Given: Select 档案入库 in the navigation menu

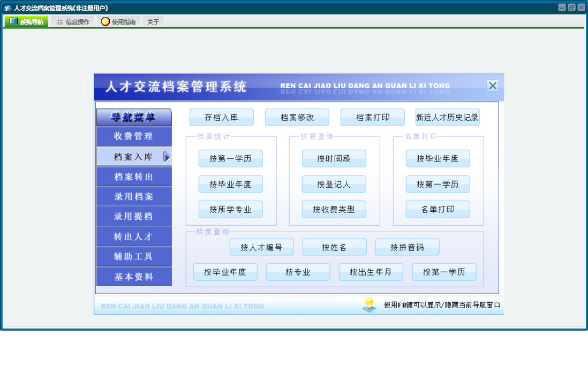Looking at the screenshot, I should [134, 157].
